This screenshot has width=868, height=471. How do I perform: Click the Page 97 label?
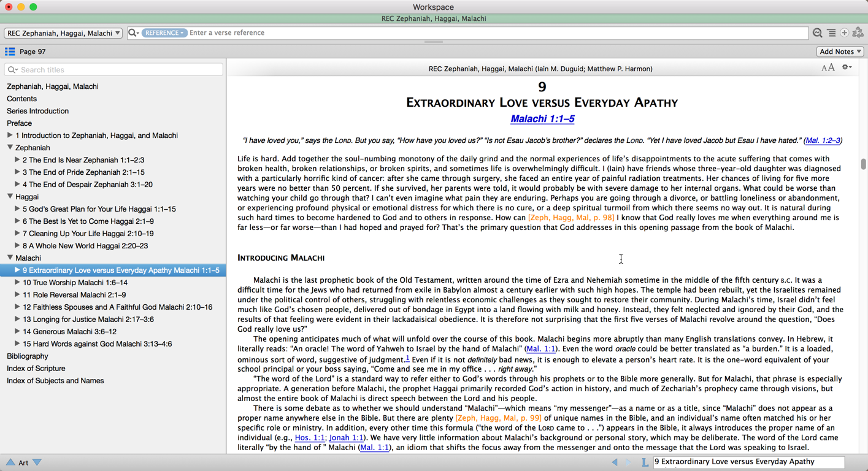pyautogui.click(x=33, y=52)
